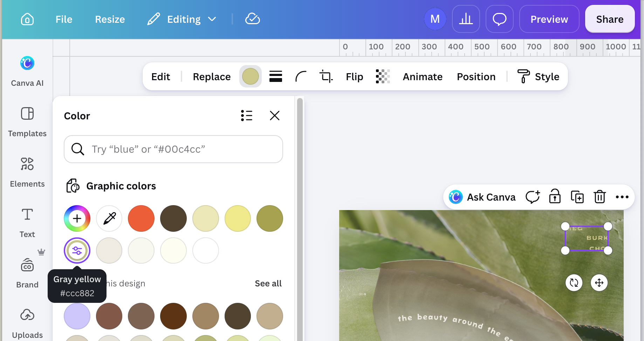Image resolution: width=644 pixels, height=341 pixels.
Task: Open the transparency checkerboard icon
Action: [383, 76]
